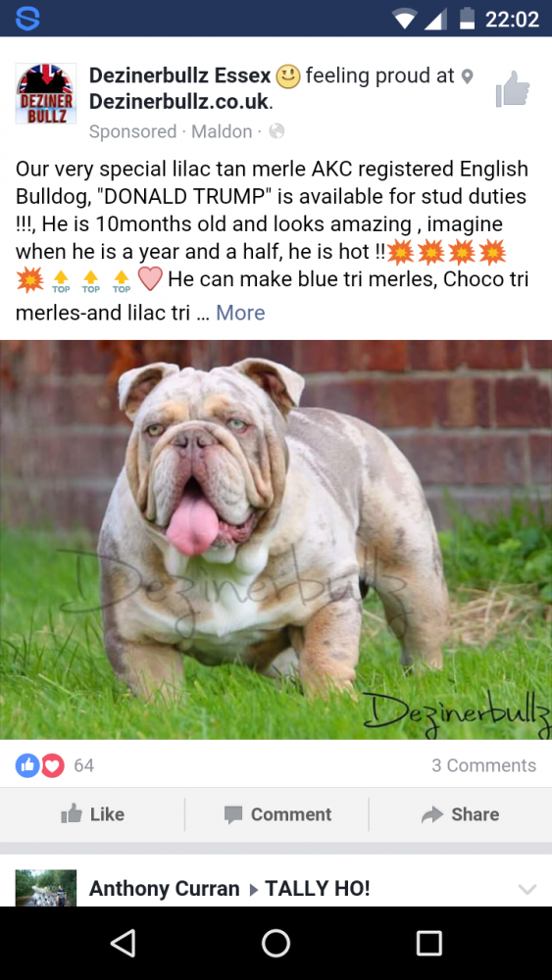Tap the location pin icon
Screen dimensions: 552x980
(467, 76)
